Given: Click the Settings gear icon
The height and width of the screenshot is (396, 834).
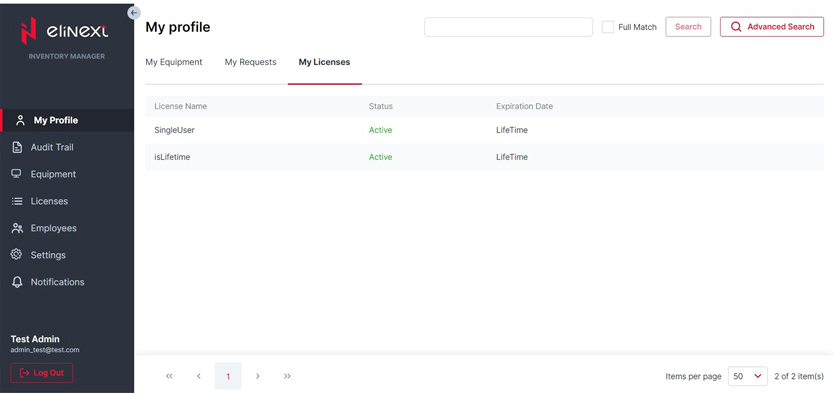Looking at the screenshot, I should [x=16, y=255].
